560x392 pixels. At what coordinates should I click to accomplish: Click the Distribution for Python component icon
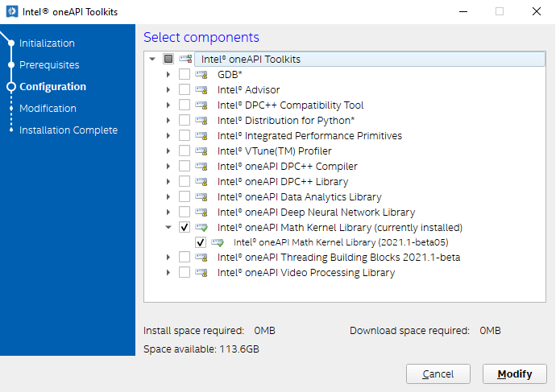(201, 121)
